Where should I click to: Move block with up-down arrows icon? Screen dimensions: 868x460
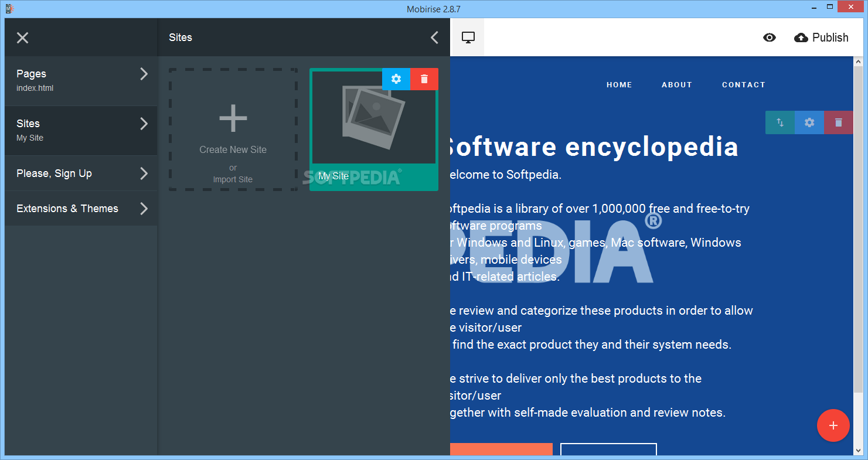(780, 122)
